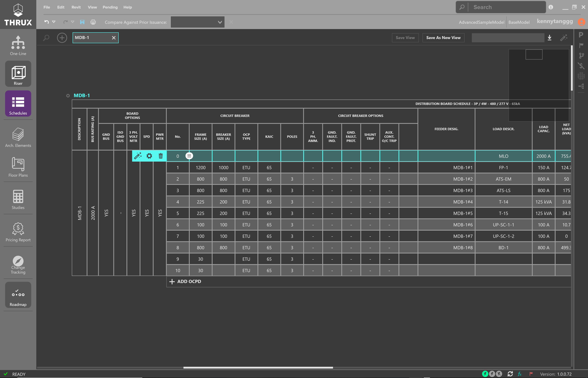Toggle the crossed lightning bolt status
This screenshot has height=378, width=588.
499,374
